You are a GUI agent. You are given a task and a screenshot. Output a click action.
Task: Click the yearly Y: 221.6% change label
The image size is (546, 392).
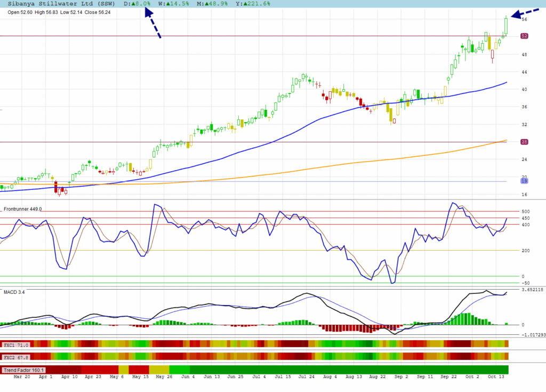[253, 3]
